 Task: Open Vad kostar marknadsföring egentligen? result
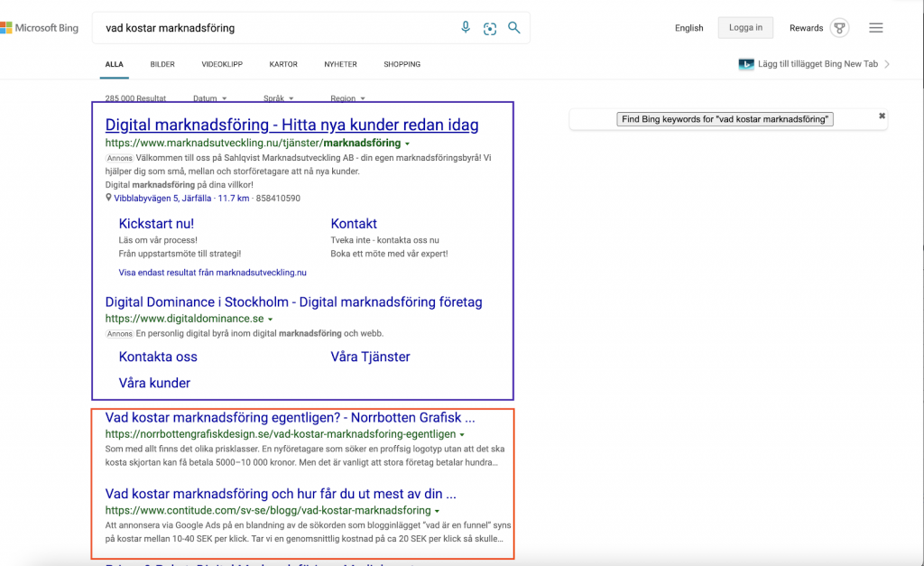point(290,417)
